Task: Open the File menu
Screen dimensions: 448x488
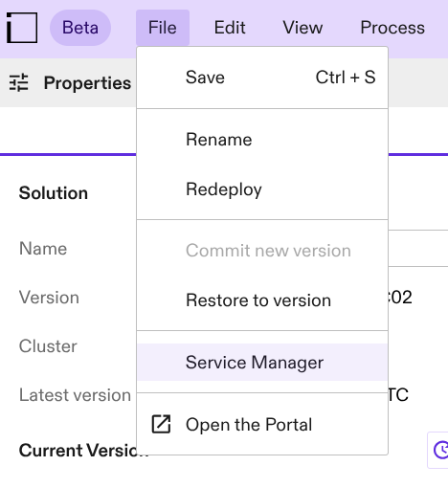Action: (x=163, y=28)
